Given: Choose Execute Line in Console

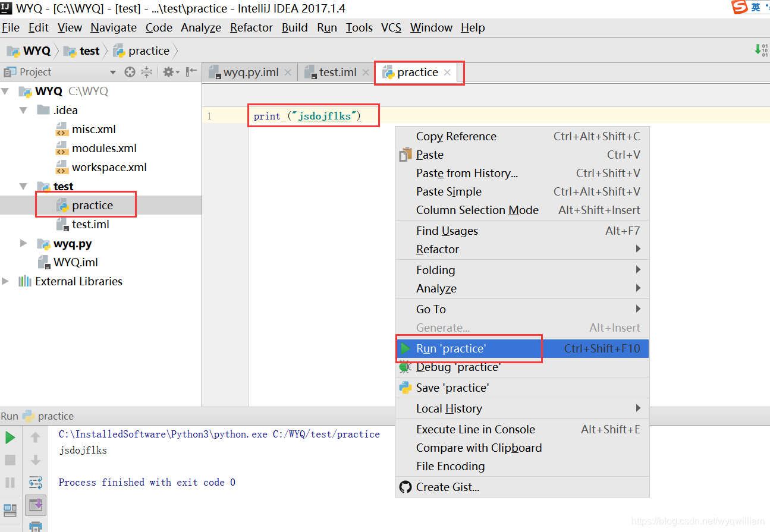Looking at the screenshot, I should click(522, 430).
